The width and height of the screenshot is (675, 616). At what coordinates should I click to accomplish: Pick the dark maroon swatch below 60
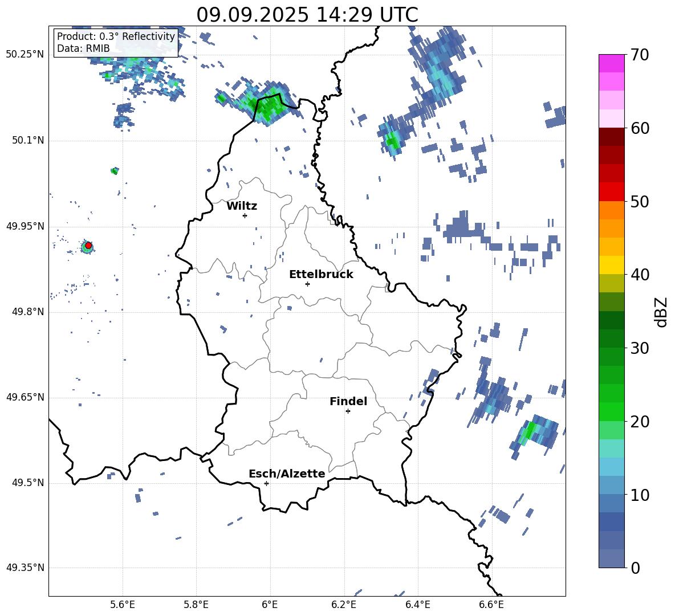[611, 137]
